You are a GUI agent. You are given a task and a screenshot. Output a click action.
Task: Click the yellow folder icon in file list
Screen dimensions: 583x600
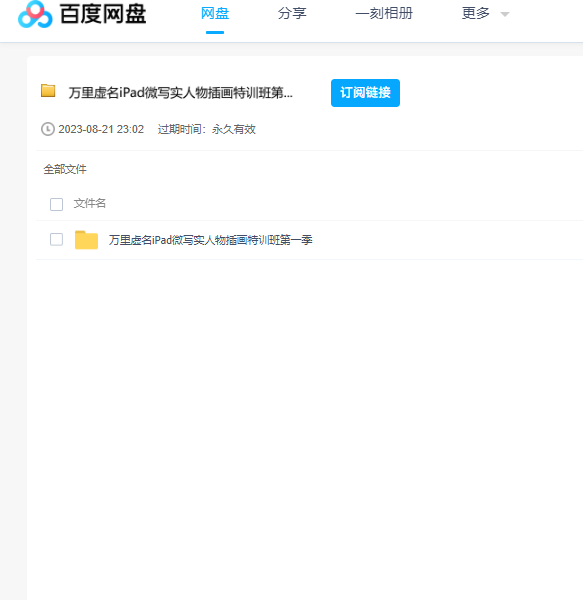coord(86,240)
